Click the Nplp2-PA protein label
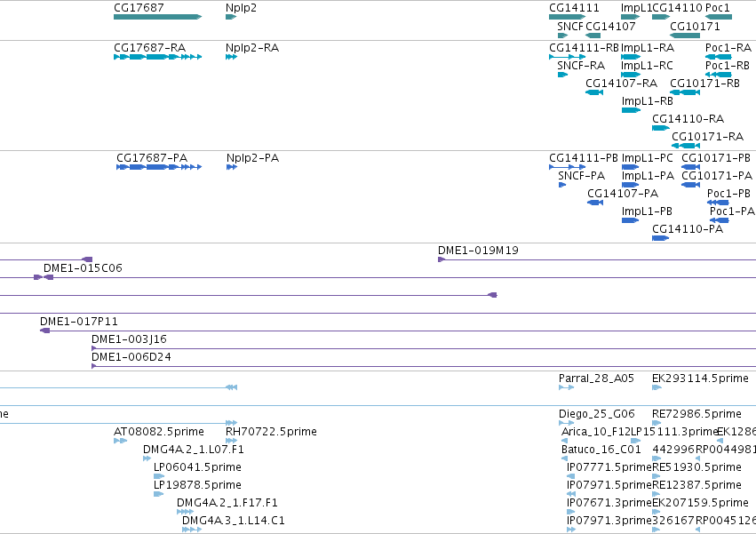This screenshot has height=534, width=756. pyautogui.click(x=252, y=158)
